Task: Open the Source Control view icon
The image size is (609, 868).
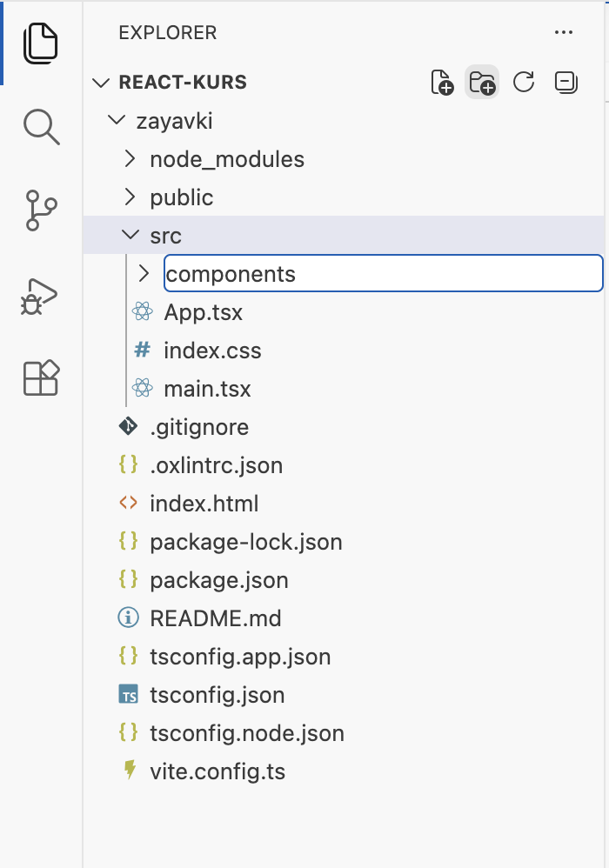Action: pos(41,210)
